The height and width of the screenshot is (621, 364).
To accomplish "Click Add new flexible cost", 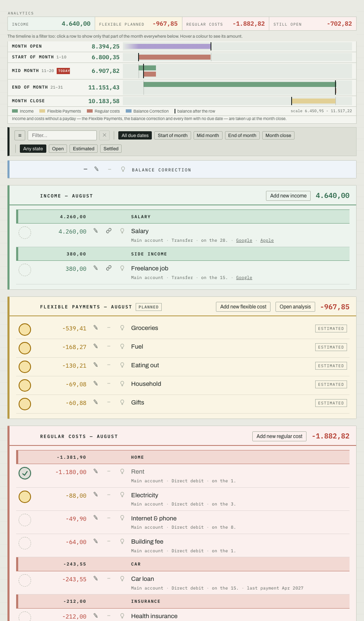I will [243, 307].
